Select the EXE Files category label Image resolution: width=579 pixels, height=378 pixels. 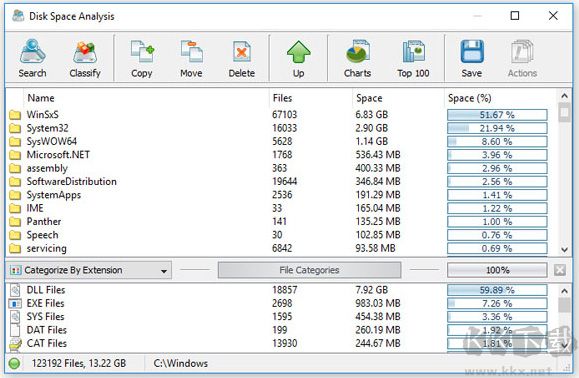click(45, 303)
